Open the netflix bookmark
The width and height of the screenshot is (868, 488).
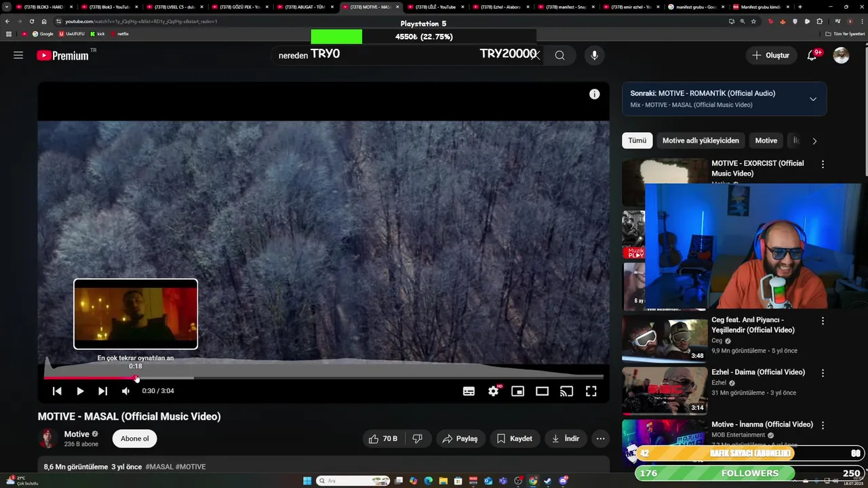[x=119, y=33]
